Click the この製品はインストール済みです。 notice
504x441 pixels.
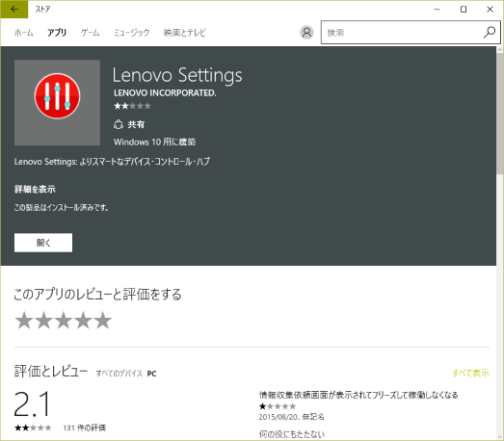click(62, 207)
